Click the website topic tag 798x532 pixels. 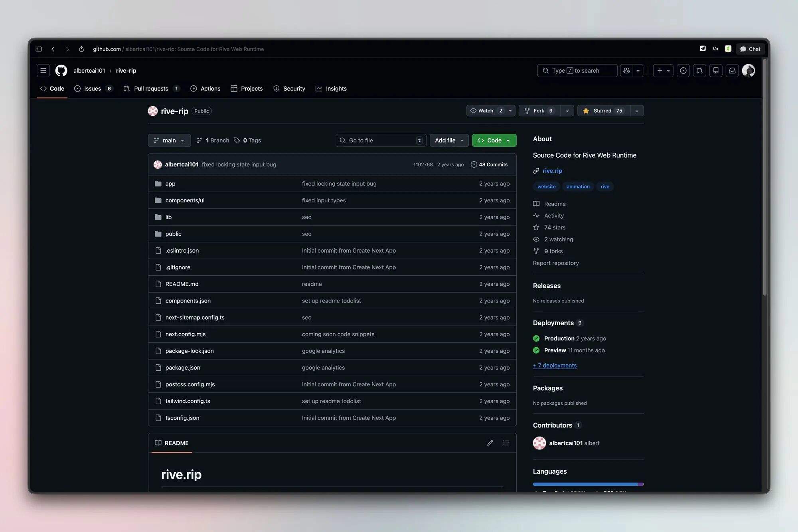pos(546,186)
